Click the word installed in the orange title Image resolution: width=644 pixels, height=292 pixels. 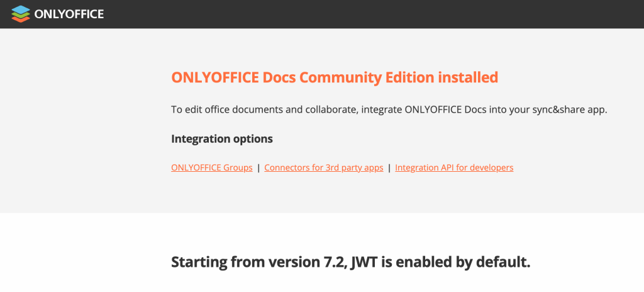pyautogui.click(x=467, y=77)
